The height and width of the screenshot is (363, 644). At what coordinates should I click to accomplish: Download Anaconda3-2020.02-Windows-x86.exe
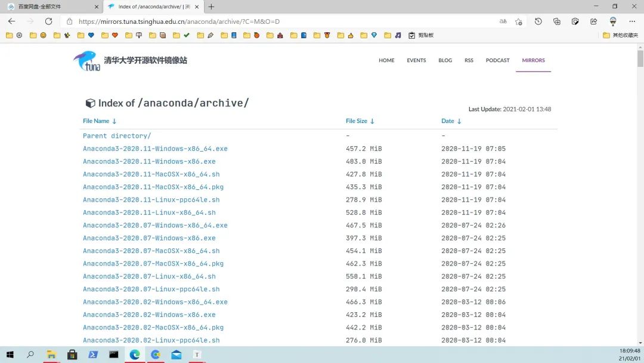pos(149,315)
